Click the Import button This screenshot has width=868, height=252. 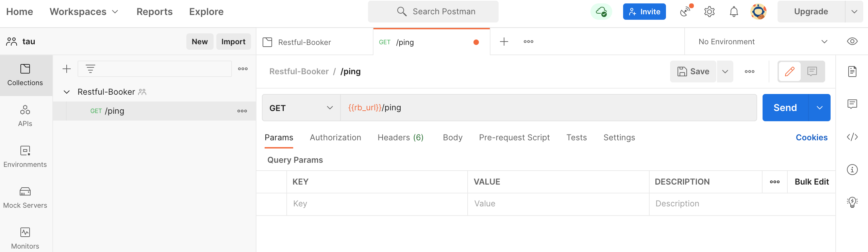click(x=233, y=42)
